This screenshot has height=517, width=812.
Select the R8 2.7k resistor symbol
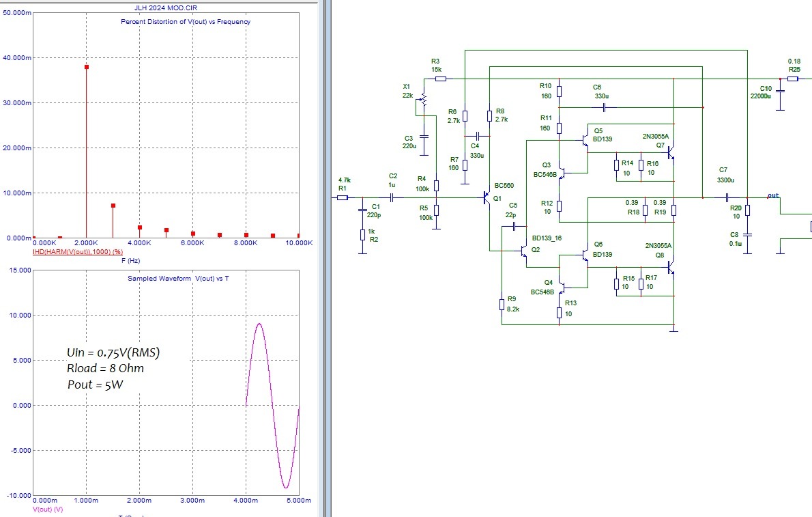pyautogui.click(x=489, y=115)
